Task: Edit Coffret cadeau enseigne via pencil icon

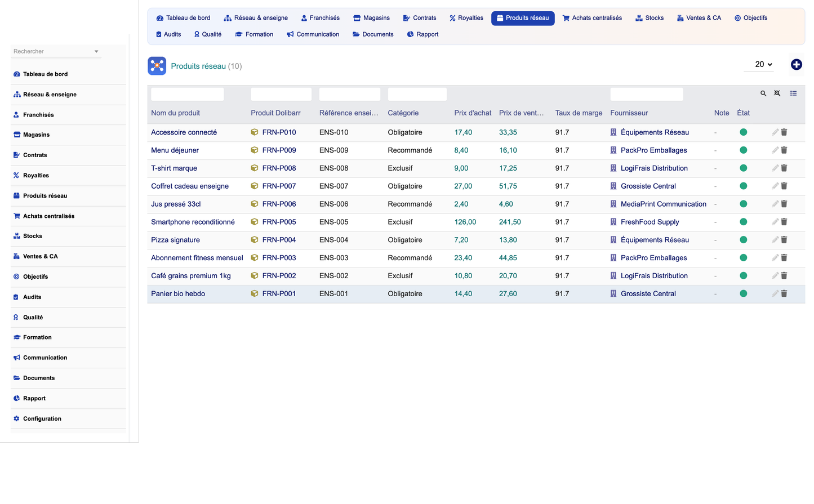Action: click(x=775, y=186)
